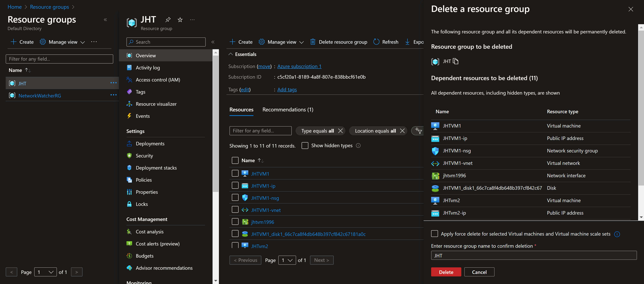Click the disk icon for JHTVM1_disk1 in dependent list
The height and width of the screenshot is (284, 644).
pyautogui.click(x=435, y=188)
